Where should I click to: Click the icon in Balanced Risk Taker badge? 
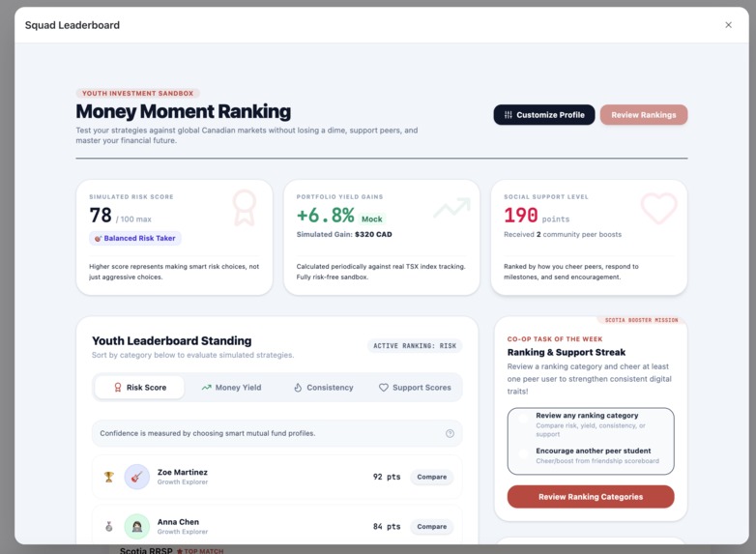[98, 238]
